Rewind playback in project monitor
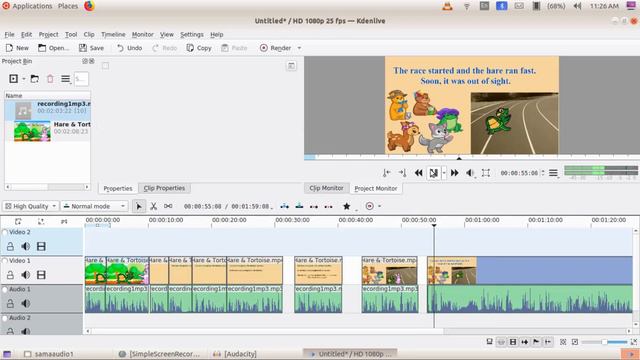Image resolution: width=640 pixels, height=360 pixels. [x=418, y=173]
